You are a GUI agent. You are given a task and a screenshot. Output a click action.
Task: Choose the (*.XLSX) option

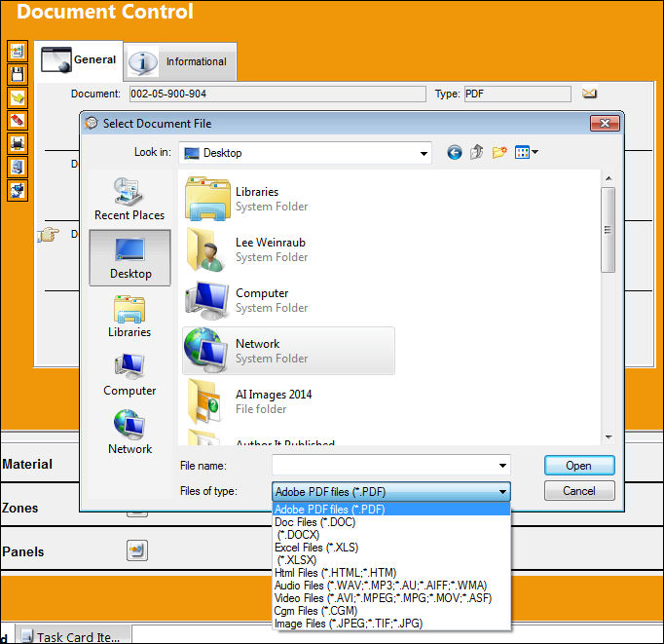(x=391, y=560)
